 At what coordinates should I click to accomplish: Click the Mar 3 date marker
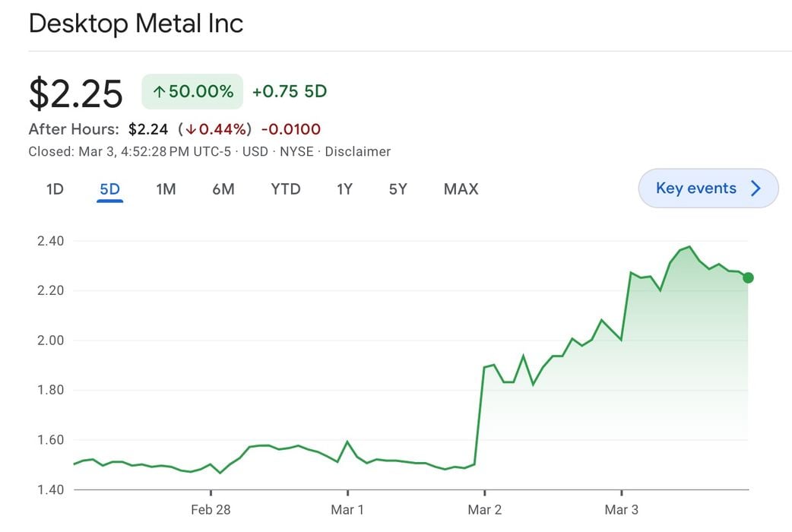pyautogui.click(x=621, y=509)
